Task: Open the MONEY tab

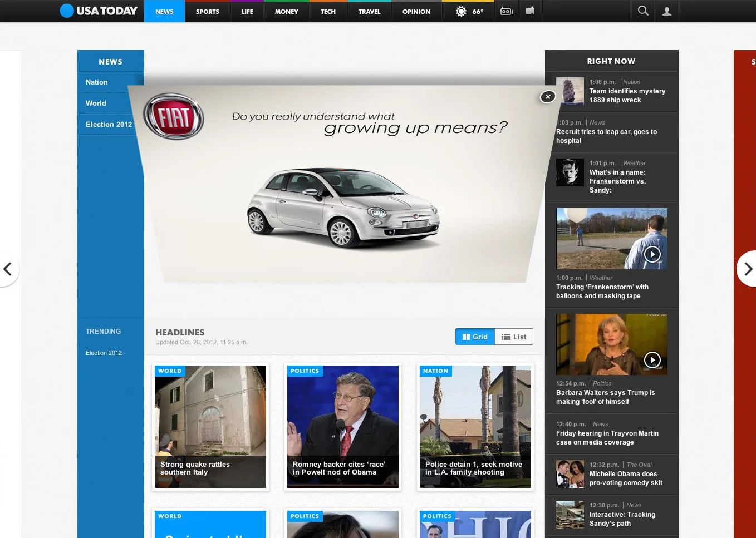Action: tap(287, 12)
